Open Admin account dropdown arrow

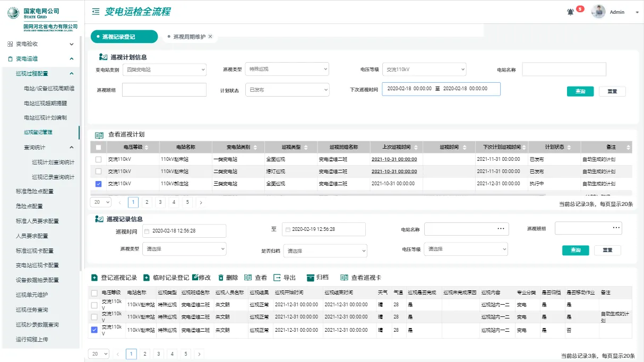[x=637, y=12]
